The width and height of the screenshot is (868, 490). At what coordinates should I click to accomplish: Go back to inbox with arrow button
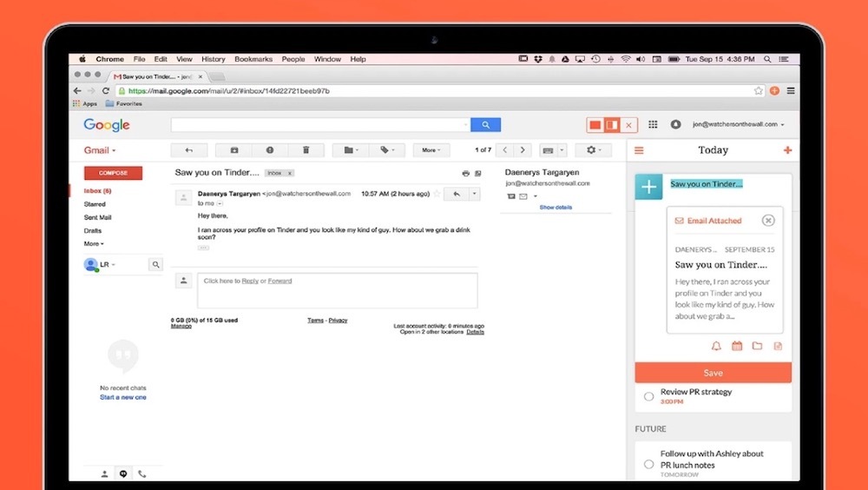(188, 150)
